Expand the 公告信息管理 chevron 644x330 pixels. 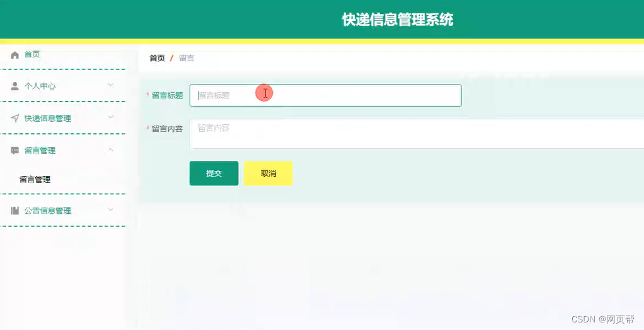tap(110, 210)
